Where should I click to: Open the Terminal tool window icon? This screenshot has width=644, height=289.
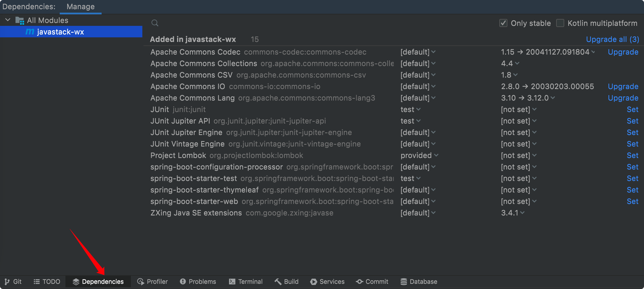coord(232,282)
